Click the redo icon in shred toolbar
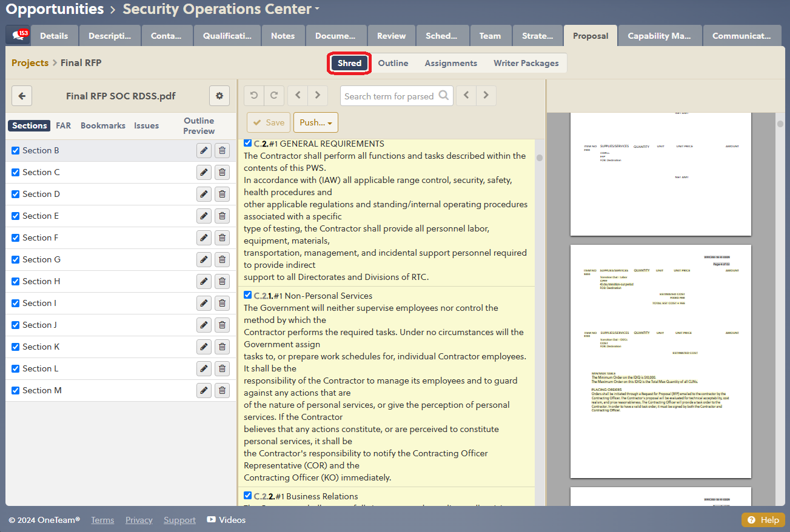790x532 pixels. pyautogui.click(x=274, y=96)
